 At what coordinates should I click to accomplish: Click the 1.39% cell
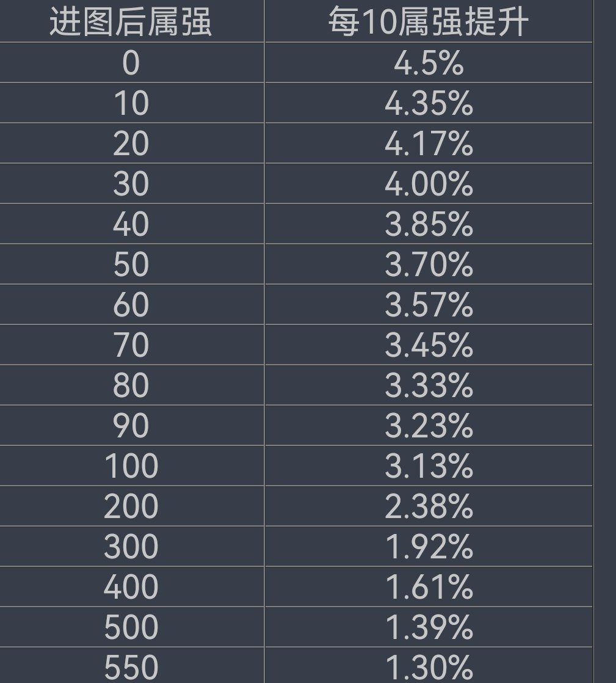point(428,627)
